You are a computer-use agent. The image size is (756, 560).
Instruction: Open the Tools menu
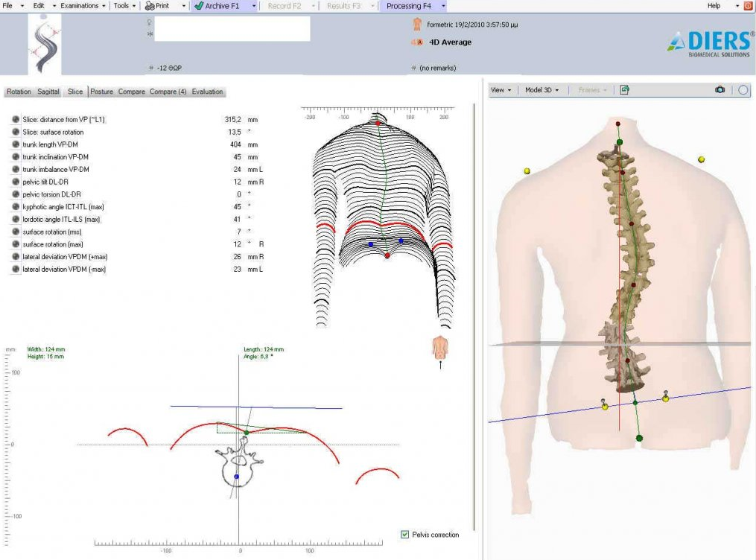(123, 6)
